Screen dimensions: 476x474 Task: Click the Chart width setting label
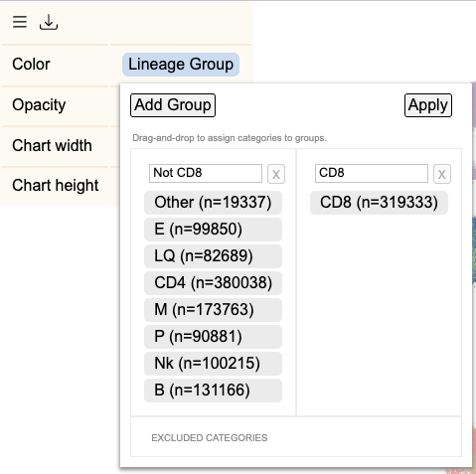point(52,146)
